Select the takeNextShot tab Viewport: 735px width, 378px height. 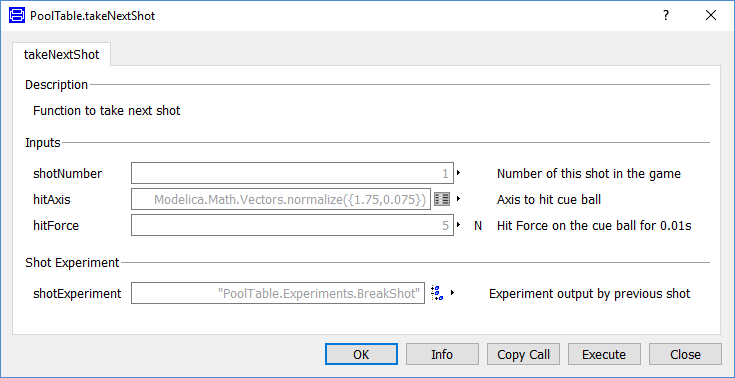pyautogui.click(x=61, y=54)
